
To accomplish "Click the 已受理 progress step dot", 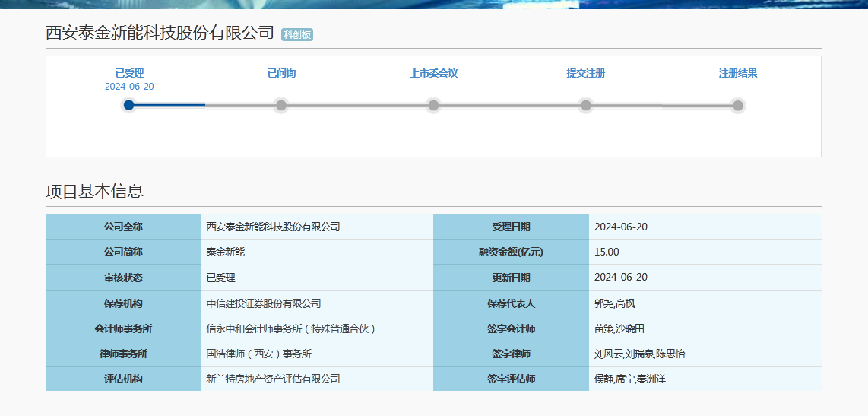I will point(129,105).
